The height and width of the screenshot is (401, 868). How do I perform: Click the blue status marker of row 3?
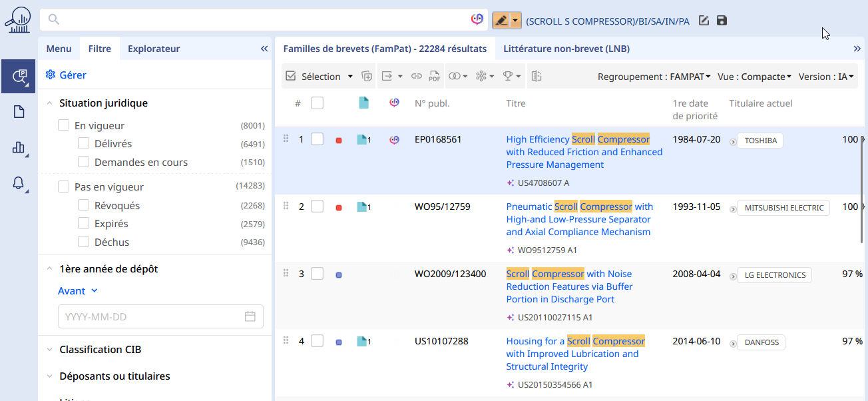coord(339,274)
